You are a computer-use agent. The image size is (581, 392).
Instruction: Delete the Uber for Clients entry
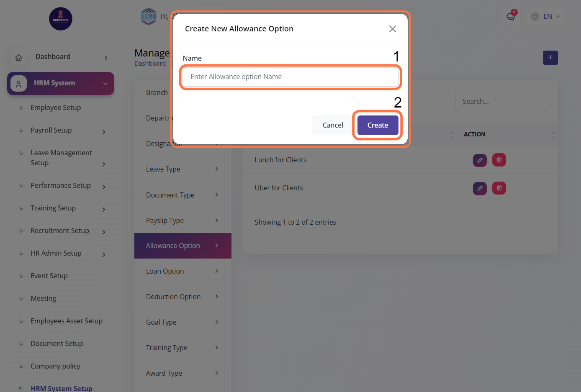click(499, 188)
